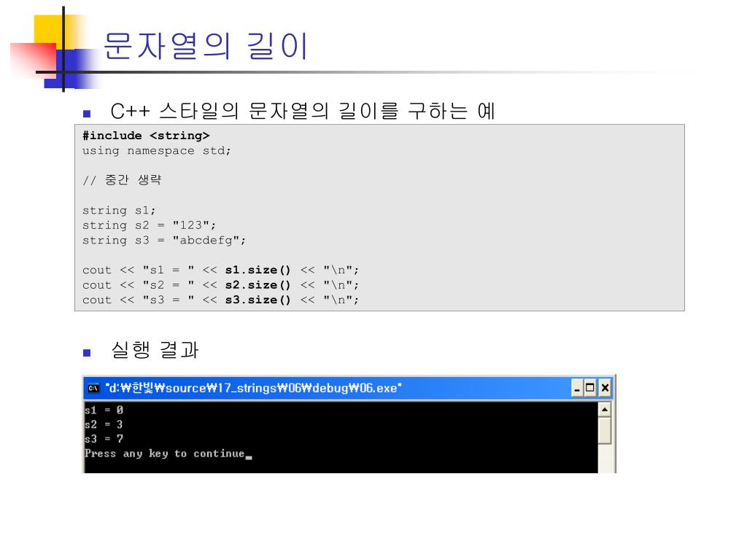Click "Press any key to continue" text
Screen dimensions: 747x560
(165, 454)
